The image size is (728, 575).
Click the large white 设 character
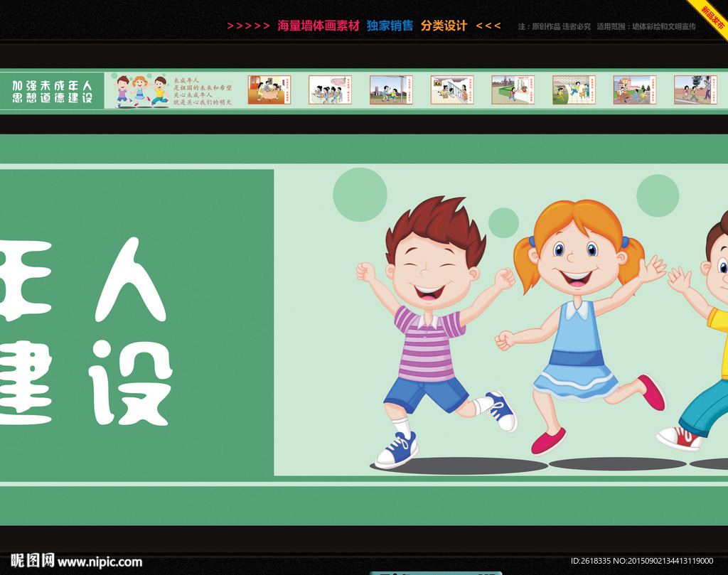131,383
